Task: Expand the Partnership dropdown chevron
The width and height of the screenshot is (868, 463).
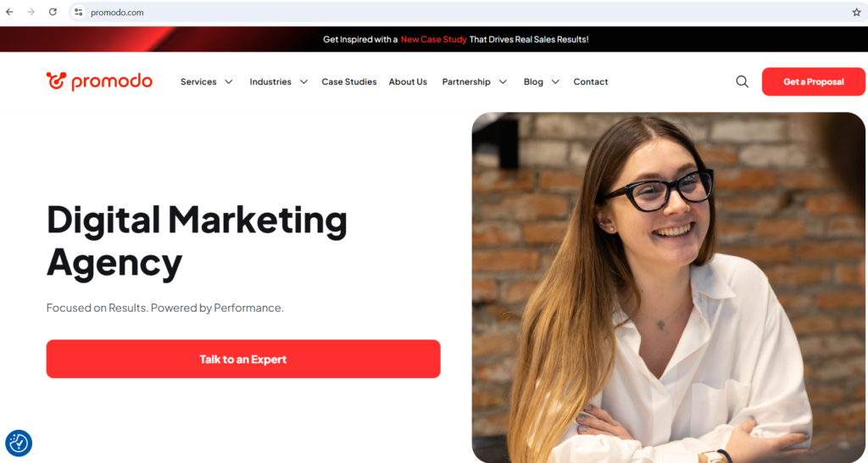Action: click(503, 82)
